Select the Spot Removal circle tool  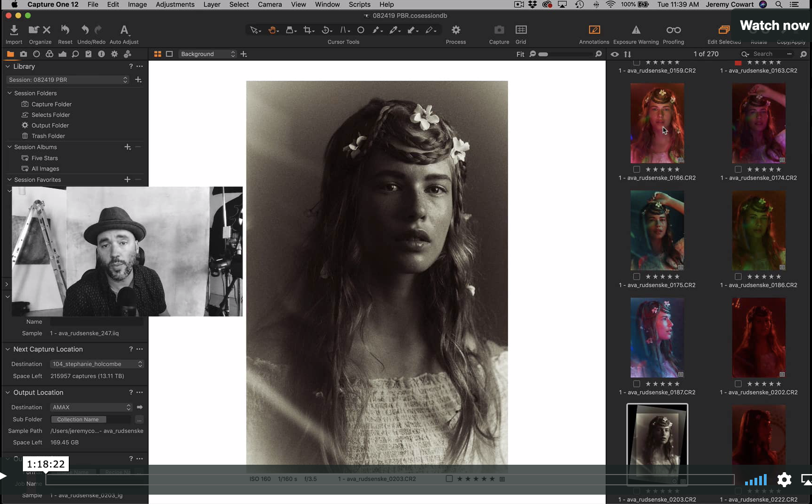pyautogui.click(x=361, y=30)
